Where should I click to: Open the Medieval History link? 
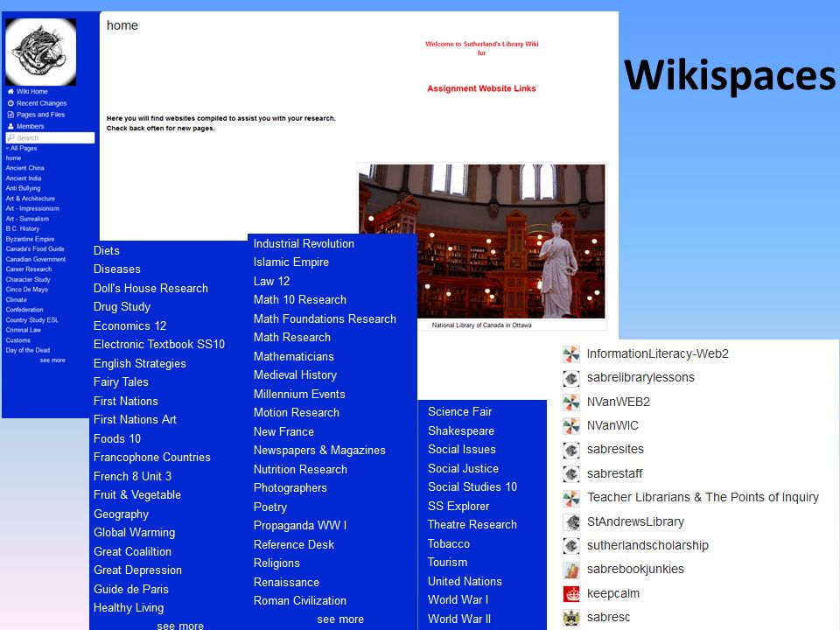pyautogui.click(x=295, y=375)
